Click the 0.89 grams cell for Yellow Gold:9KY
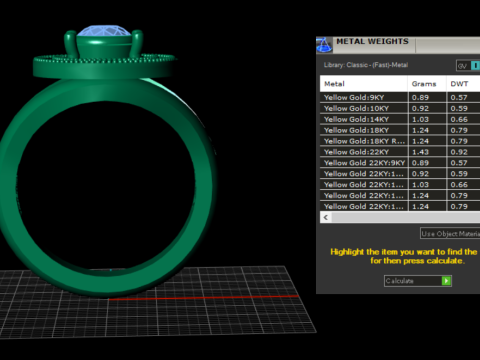This screenshot has width=480, height=360. click(x=427, y=97)
